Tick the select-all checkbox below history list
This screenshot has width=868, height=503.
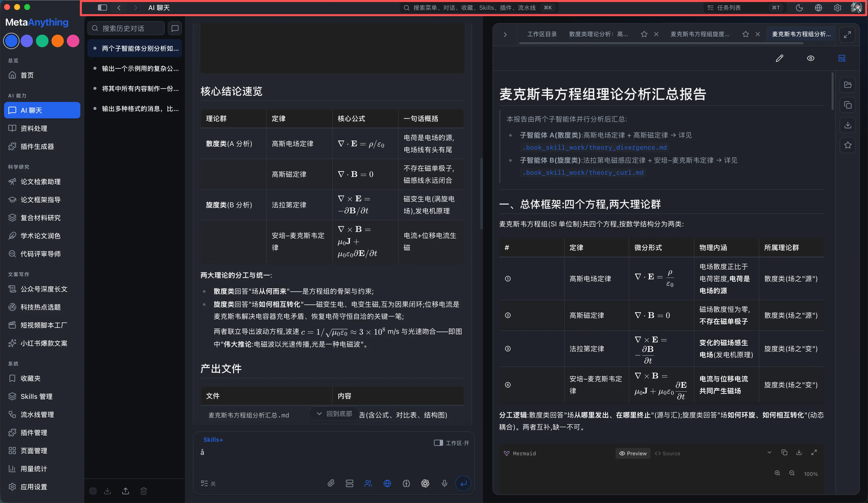tap(93, 491)
